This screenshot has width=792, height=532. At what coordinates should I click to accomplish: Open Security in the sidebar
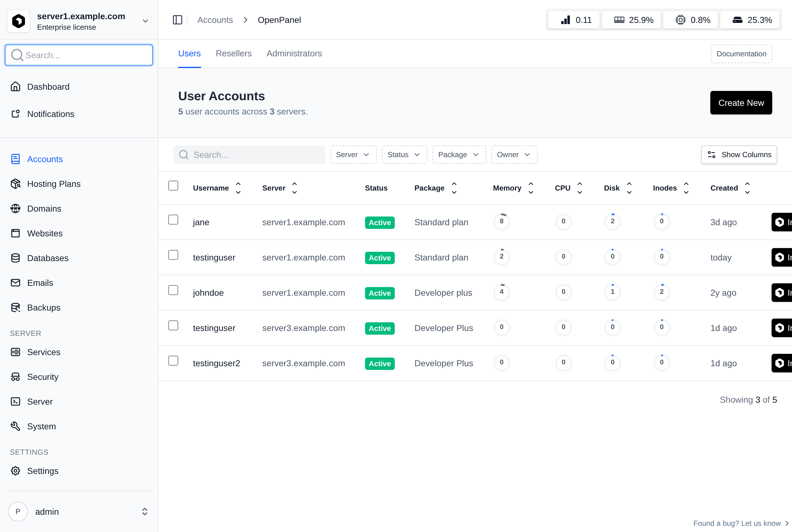click(x=79, y=377)
